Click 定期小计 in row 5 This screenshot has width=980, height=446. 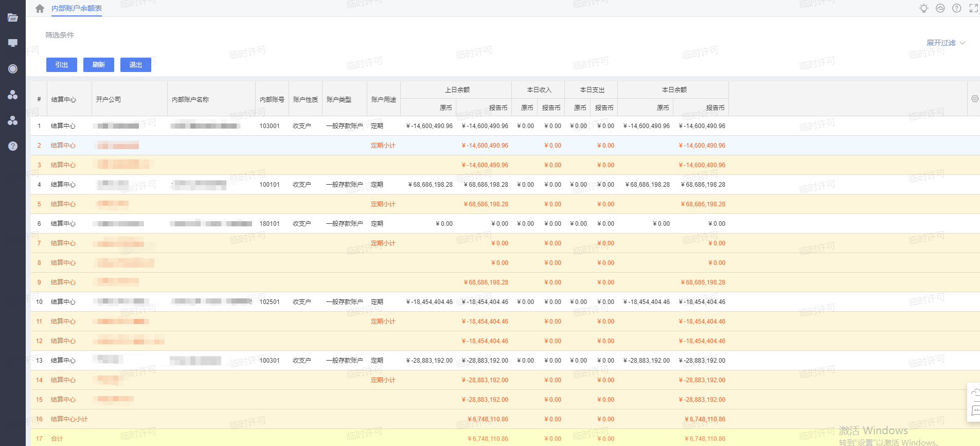(x=383, y=204)
